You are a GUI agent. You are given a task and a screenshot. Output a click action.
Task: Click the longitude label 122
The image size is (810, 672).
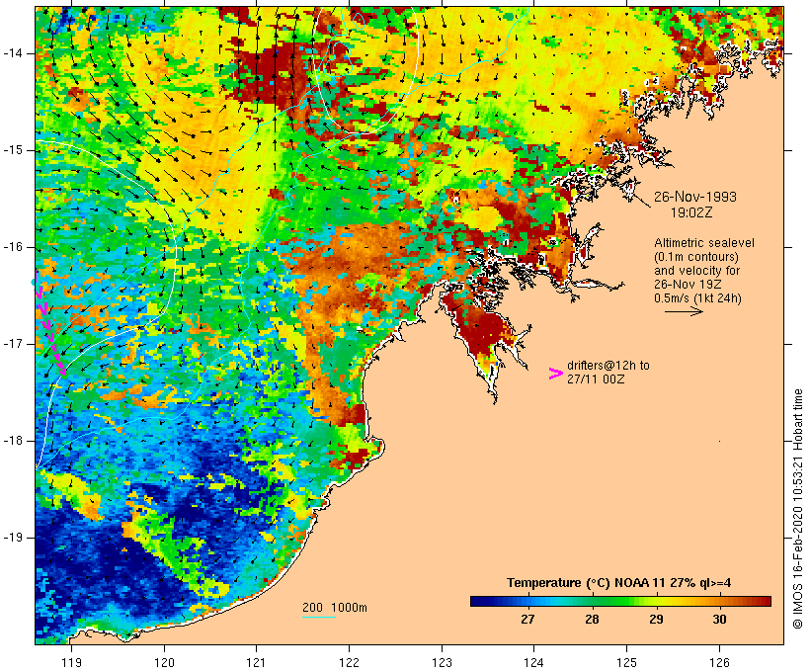350,662
